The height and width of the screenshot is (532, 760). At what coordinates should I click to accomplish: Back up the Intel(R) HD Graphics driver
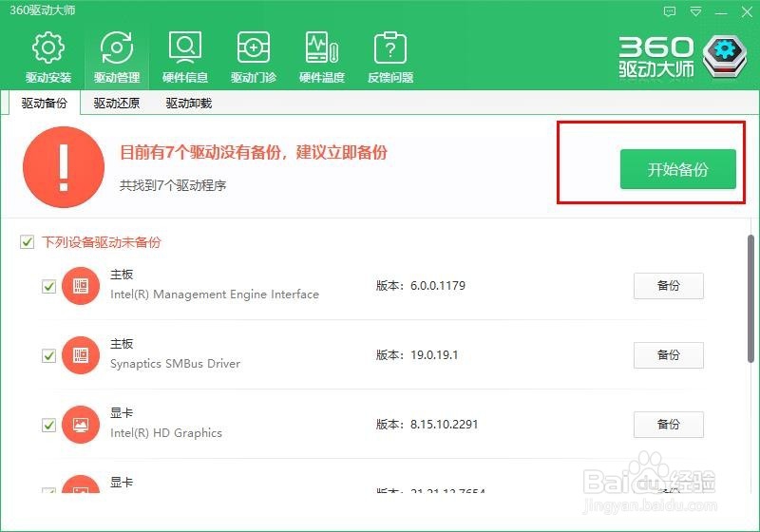(x=669, y=425)
